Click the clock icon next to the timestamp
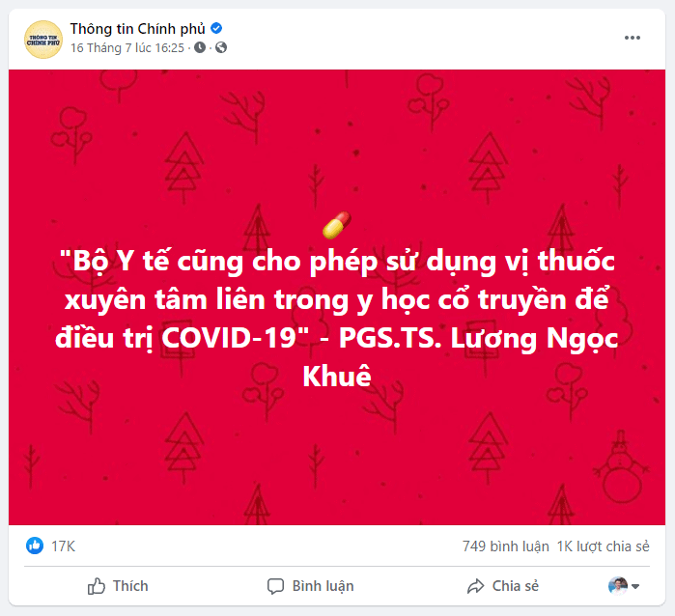Screen dimensions: 675x616 [200, 47]
